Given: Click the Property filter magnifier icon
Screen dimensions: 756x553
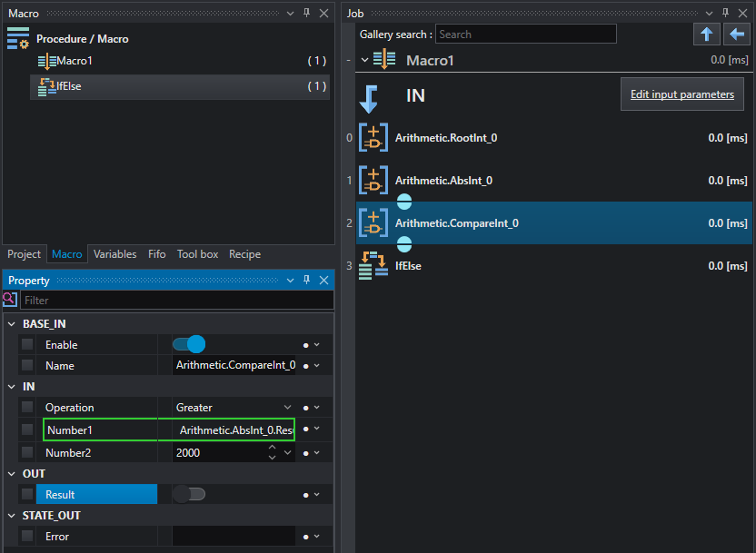Looking at the screenshot, I should [10, 299].
